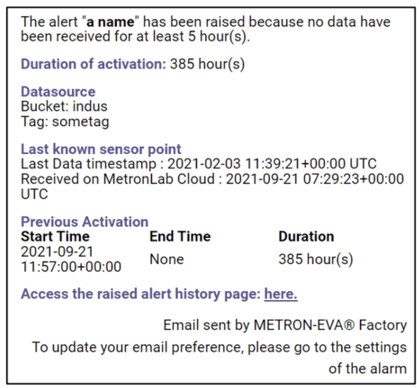Click the 'Bucket: indus' line

[x=64, y=106]
